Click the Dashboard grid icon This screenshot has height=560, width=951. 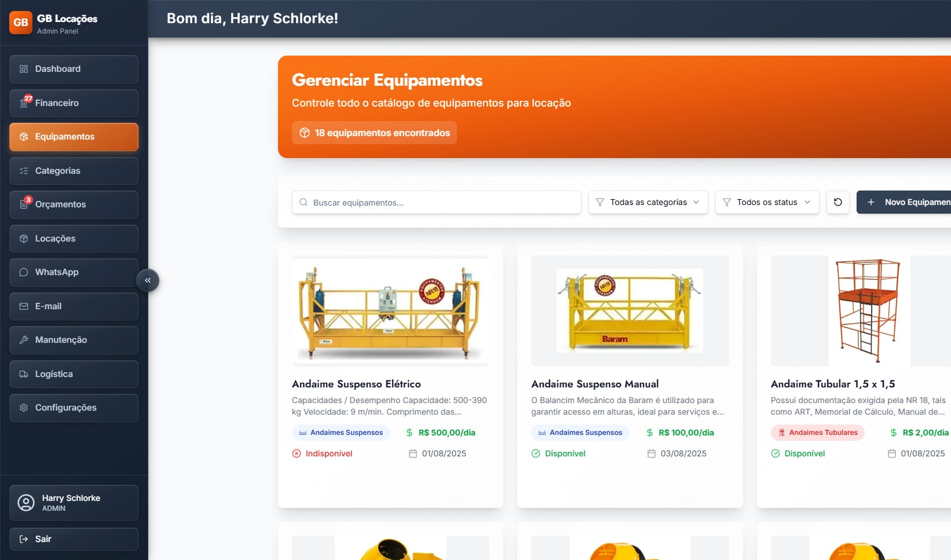pos(24,69)
